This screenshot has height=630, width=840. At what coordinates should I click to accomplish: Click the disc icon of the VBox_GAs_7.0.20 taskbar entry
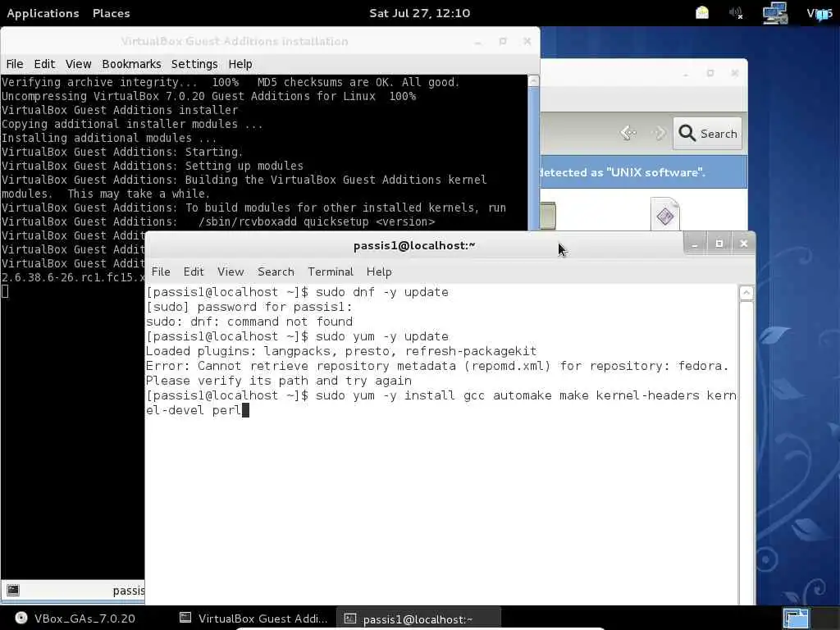coord(21,618)
